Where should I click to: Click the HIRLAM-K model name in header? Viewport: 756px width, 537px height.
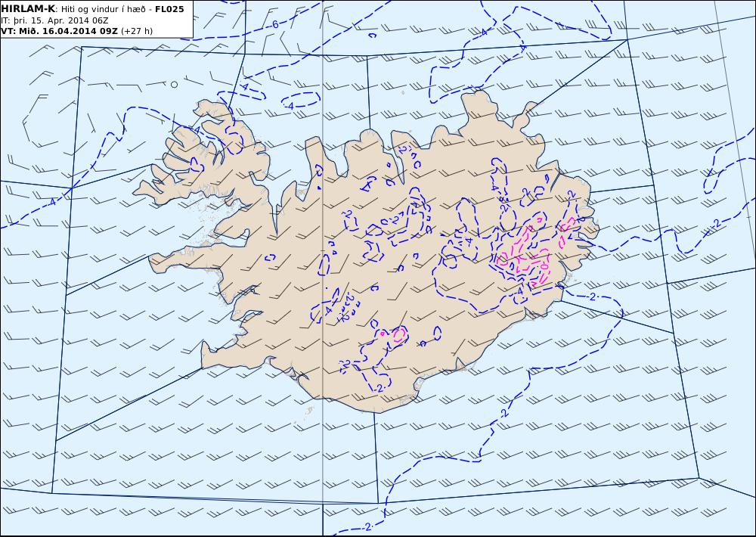[29, 9]
